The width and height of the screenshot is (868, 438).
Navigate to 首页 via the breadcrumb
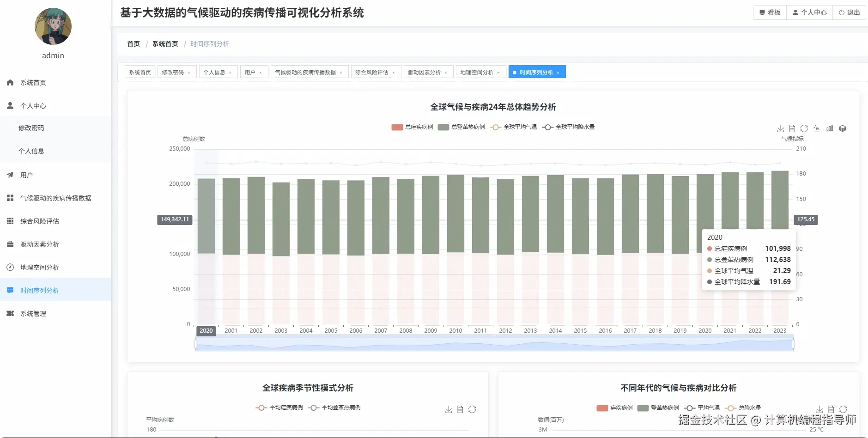click(x=133, y=44)
